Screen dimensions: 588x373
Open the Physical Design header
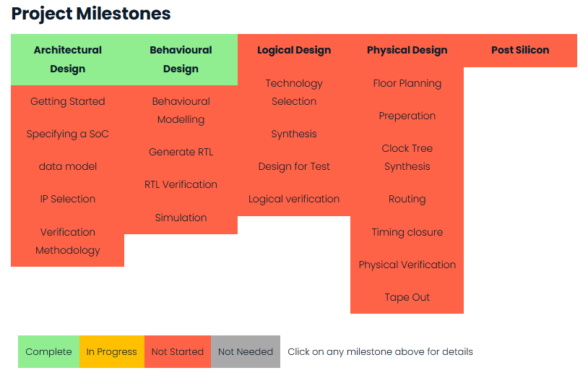point(407,50)
